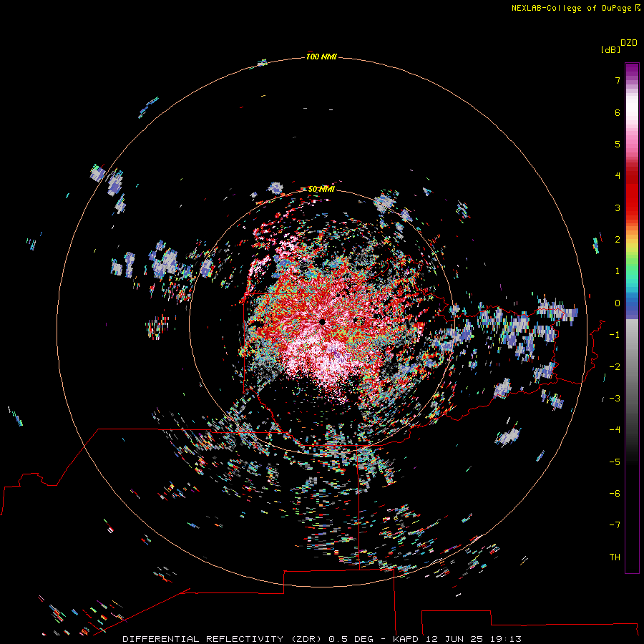This screenshot has width=644, height=644.
Task: Click the -7 dB tick label on the scale
Action: [615, 525]
